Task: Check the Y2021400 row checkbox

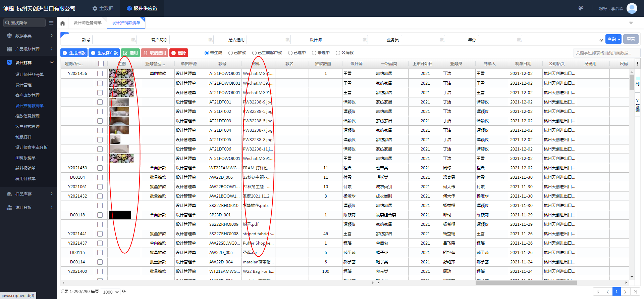Action: (100, 271)
